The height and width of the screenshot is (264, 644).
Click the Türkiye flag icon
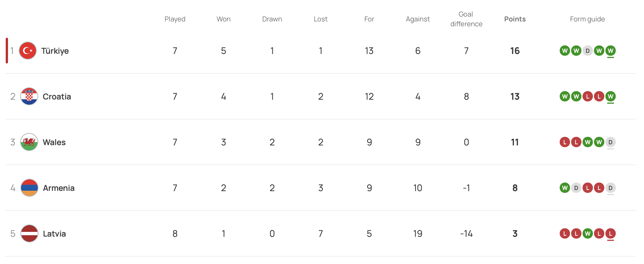tap(28, 51)
